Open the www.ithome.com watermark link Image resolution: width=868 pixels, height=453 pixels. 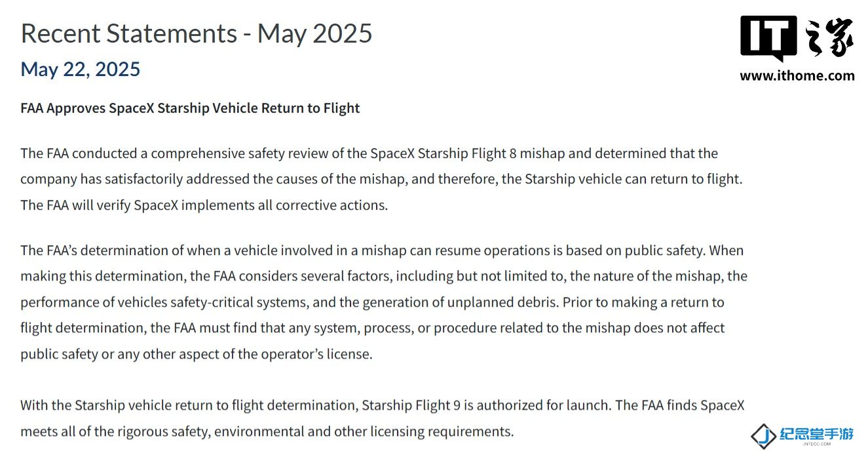coord(797,75)
